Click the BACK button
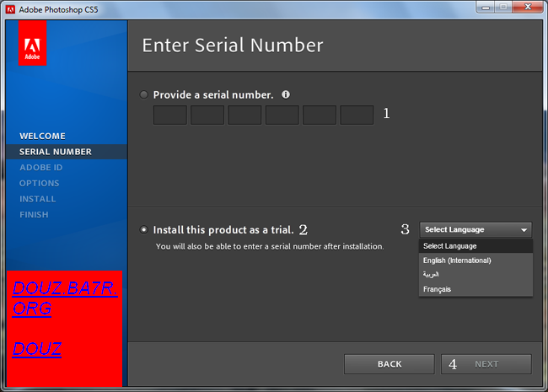 coord(390,364)
